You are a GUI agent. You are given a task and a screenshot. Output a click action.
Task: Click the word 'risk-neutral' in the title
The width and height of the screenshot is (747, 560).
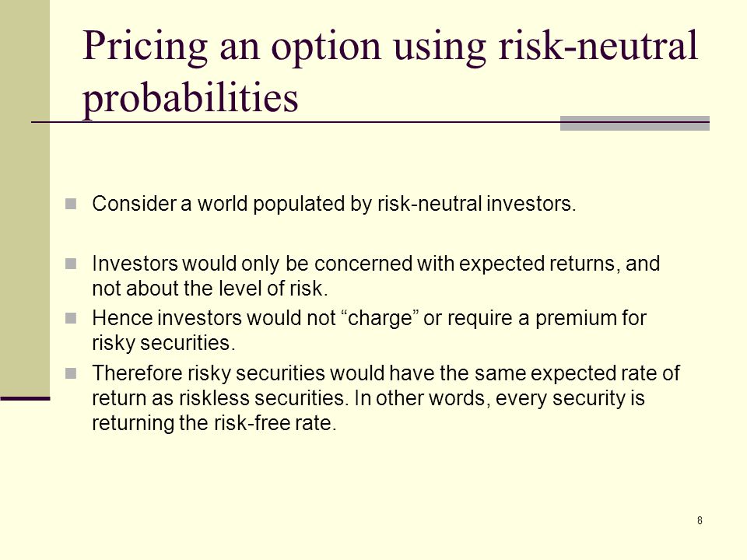click(x=598, y=47)
